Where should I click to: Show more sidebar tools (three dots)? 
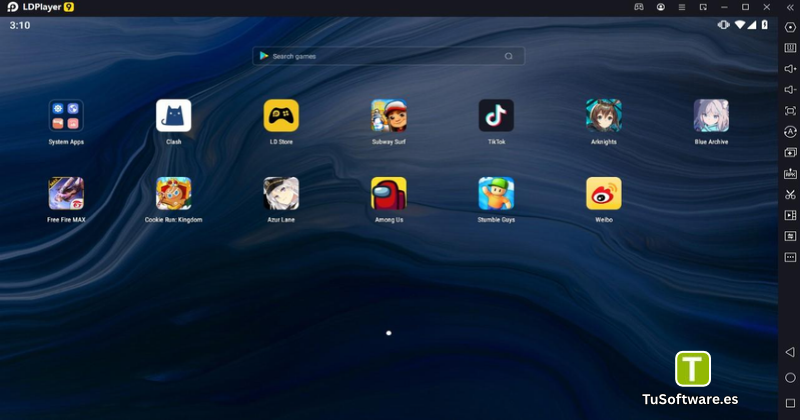click(x=790, y=257)
